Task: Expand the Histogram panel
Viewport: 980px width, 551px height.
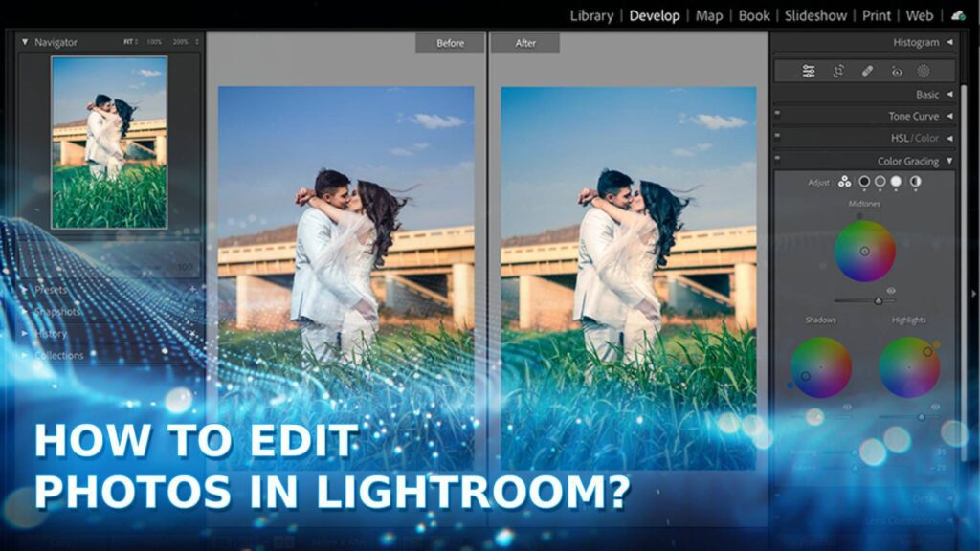Action: click(949, 42)
